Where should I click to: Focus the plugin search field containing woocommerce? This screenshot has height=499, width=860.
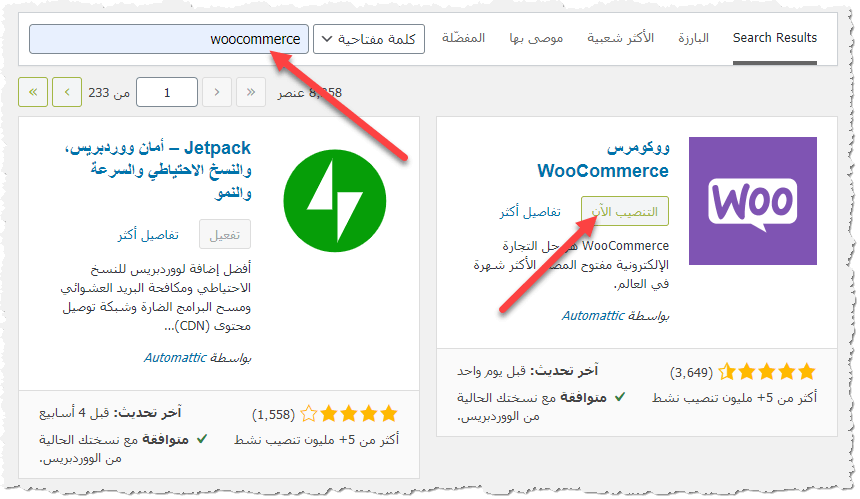pyautogui.click(x=169, y=39)
